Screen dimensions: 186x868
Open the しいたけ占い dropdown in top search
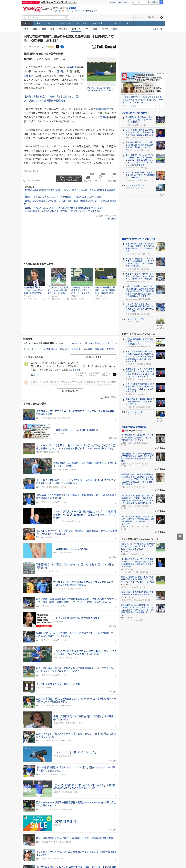coord(153,2)
